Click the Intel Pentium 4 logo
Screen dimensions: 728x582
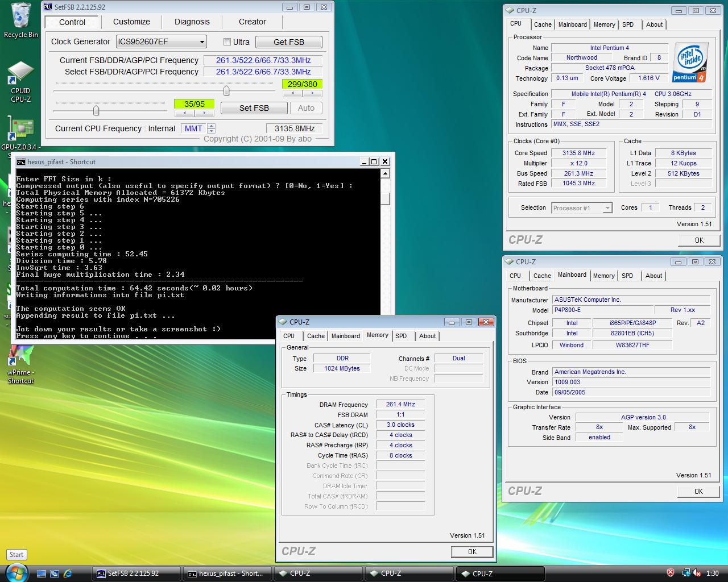click(690, 62)
